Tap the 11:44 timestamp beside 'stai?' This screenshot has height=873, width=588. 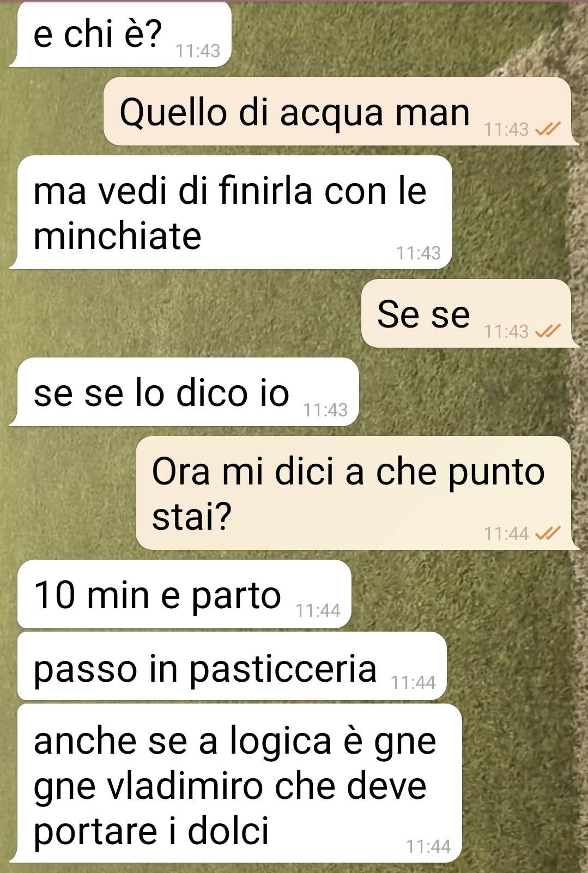pyautogui.click(x=507, y=533)
